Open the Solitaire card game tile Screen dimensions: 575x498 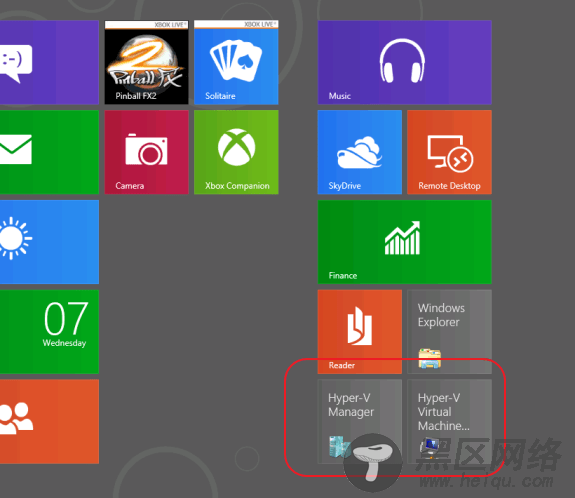pyautogui.click(x=236, y=62)
